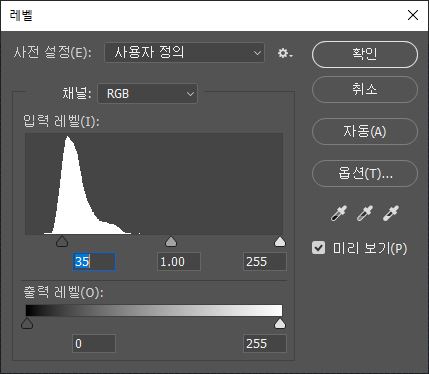
Task: Select the white point eyedropper
Action: (391, 213)
